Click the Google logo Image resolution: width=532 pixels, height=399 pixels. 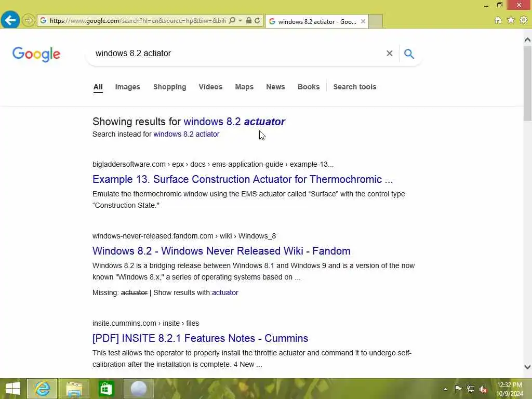click(36, 54)
